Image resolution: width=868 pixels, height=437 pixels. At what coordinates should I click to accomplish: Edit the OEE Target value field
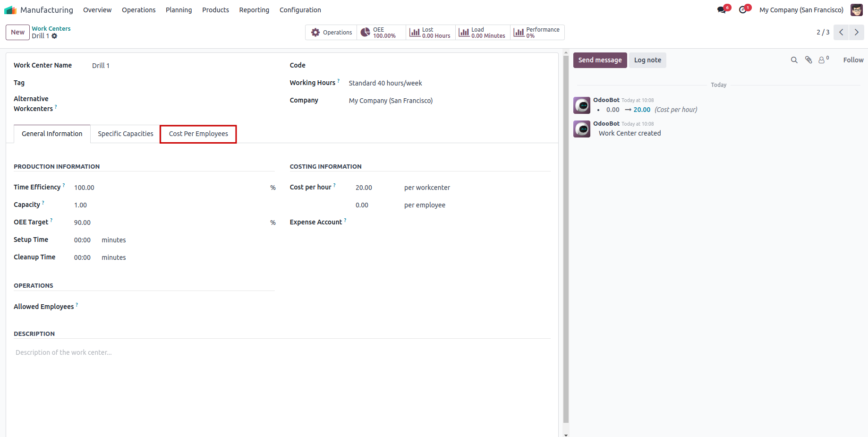[170, 223]
